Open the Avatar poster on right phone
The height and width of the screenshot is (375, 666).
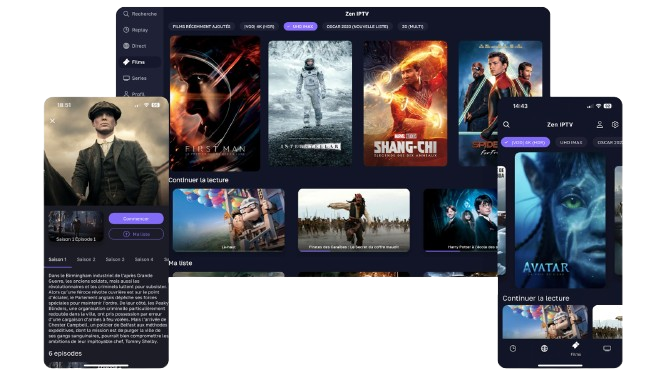(x=560, y=220)
